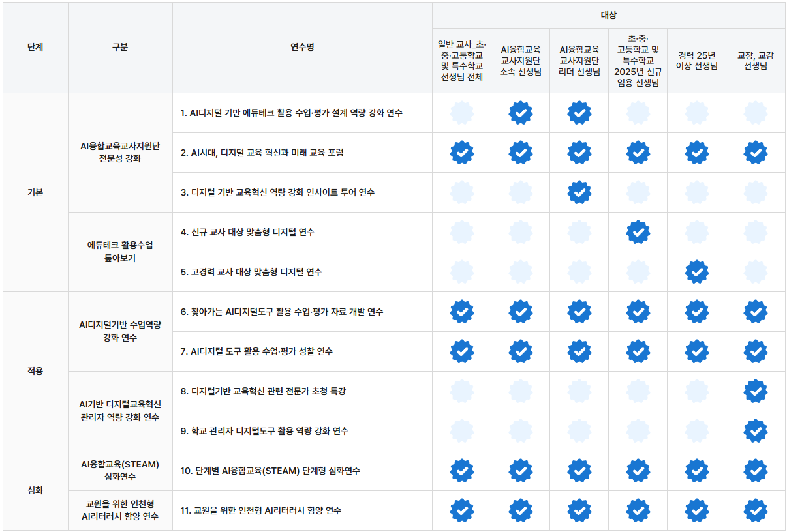Click course 2 checkmark under 일반 교사 전체 column
787x532 pixels.
[x=461, y=153]
